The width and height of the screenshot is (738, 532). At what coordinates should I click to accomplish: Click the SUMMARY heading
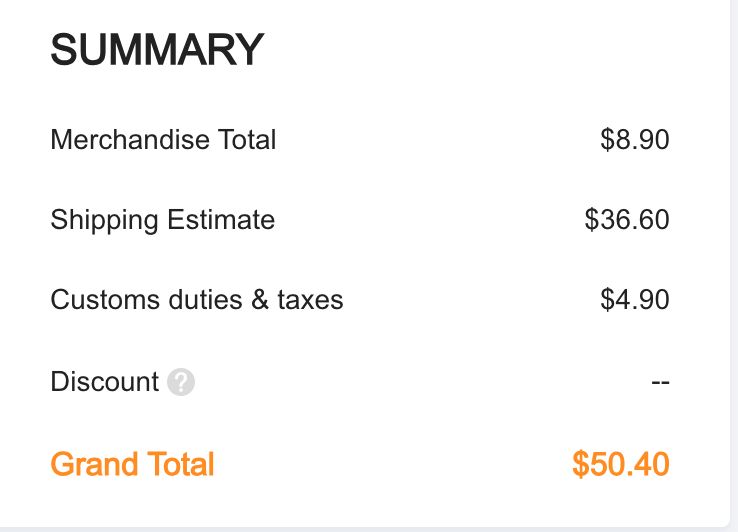coord(157,49)
